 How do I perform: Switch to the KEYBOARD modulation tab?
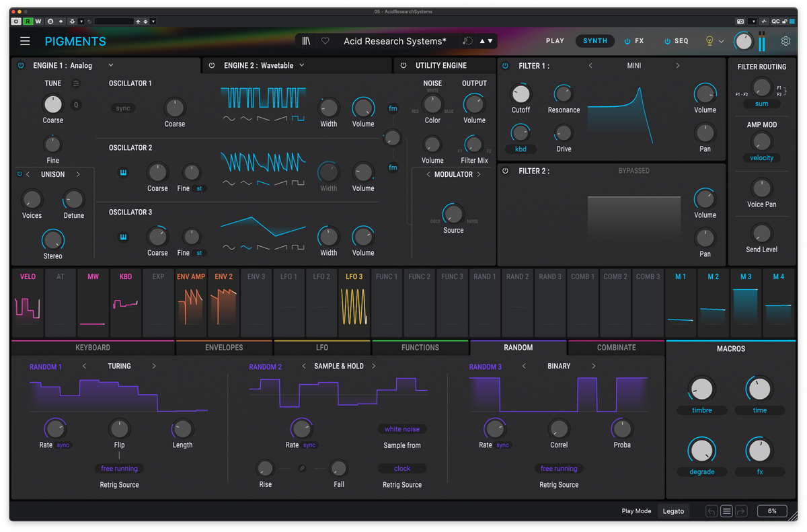(93, 348)
